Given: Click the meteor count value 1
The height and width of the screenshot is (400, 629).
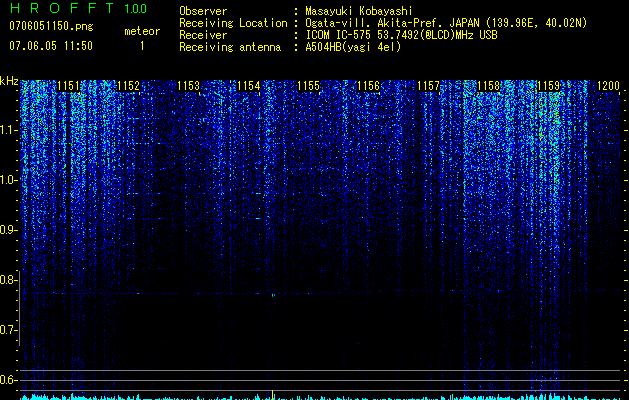Looking at the screenshot, I should [142, 46].
